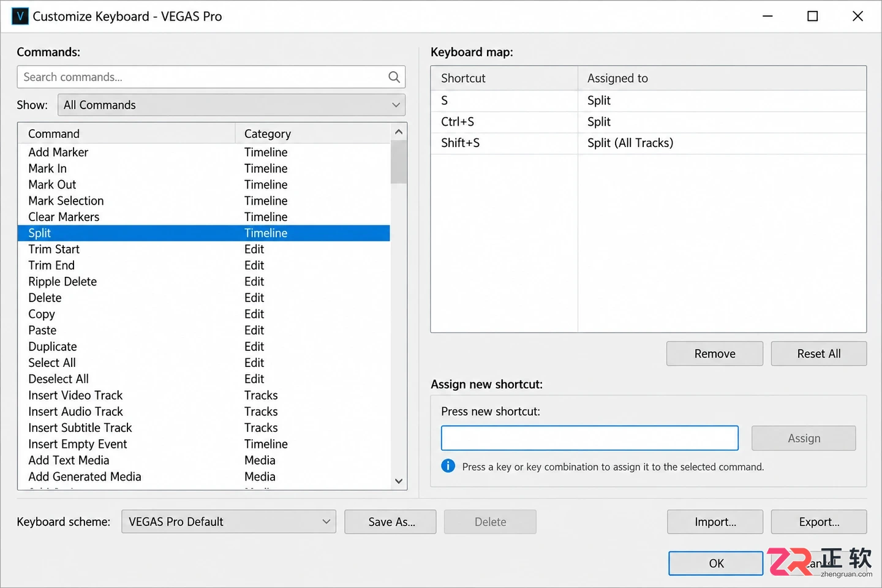Sort by the Command column header

127,134
